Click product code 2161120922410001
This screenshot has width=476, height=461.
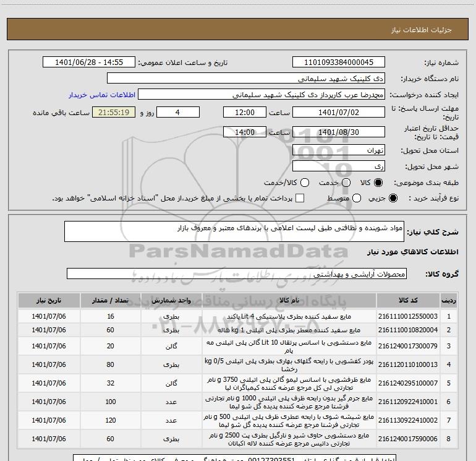click(x=408, y=402)
